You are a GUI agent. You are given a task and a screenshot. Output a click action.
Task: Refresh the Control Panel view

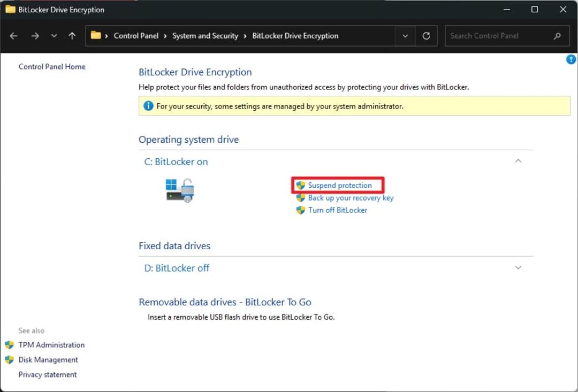pyautogui.click(x=426, y=36)
